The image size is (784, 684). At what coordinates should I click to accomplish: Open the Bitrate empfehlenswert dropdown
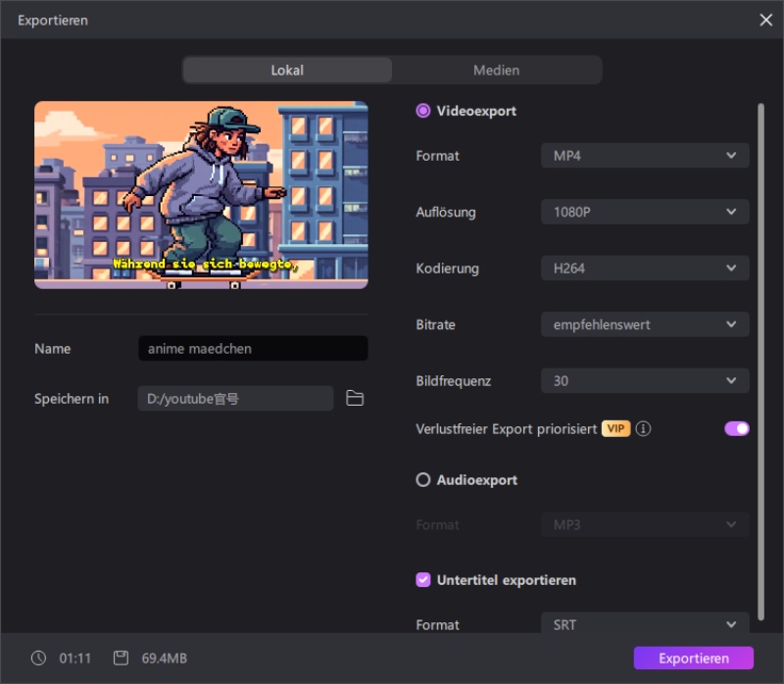click(645, 324)
